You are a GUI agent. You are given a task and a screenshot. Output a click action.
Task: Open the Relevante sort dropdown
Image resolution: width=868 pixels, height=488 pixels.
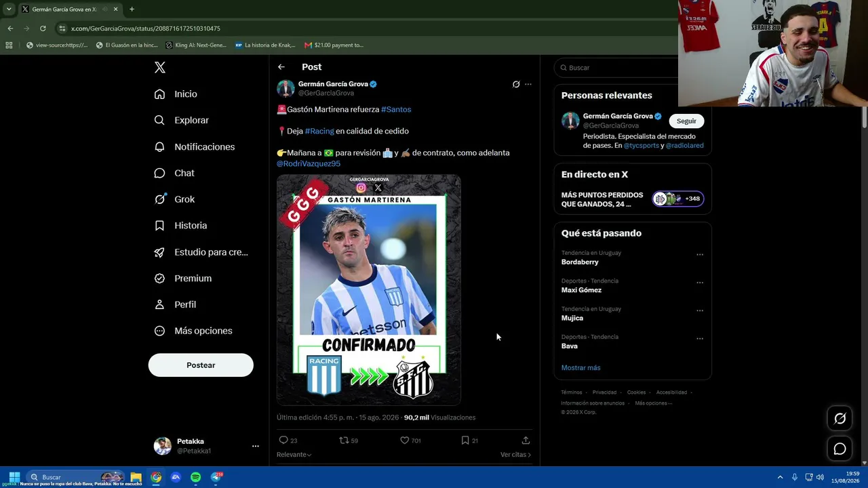click(x=294, y=455)
